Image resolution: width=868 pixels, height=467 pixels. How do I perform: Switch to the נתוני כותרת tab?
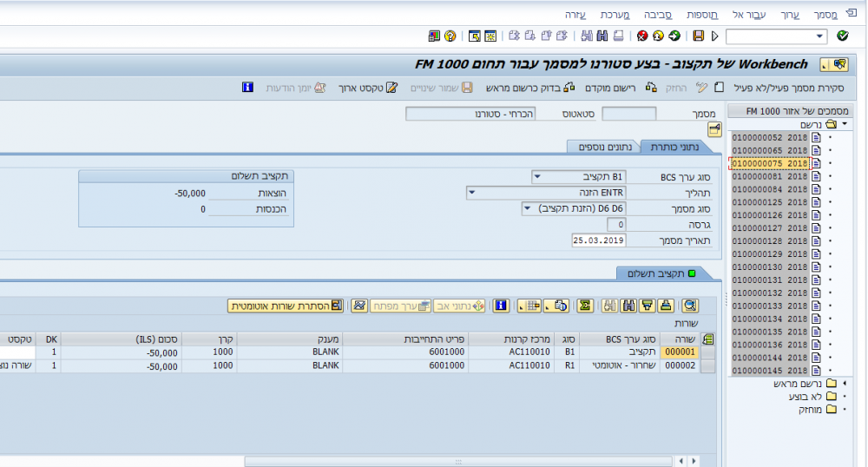point(674,147)
